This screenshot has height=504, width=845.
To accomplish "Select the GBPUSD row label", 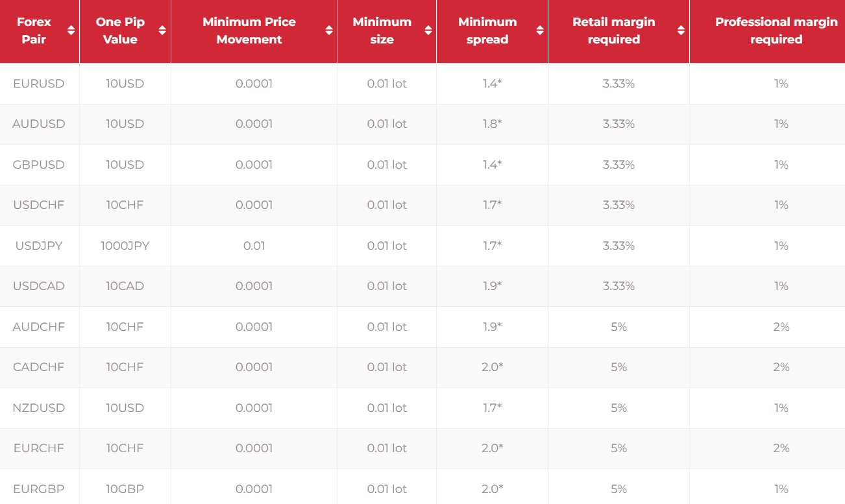I will point(39,165).
